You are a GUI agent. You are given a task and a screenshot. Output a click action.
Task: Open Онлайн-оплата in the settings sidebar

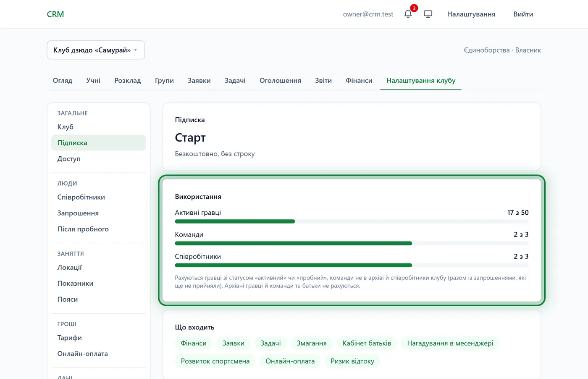click(x=99, y=354)
